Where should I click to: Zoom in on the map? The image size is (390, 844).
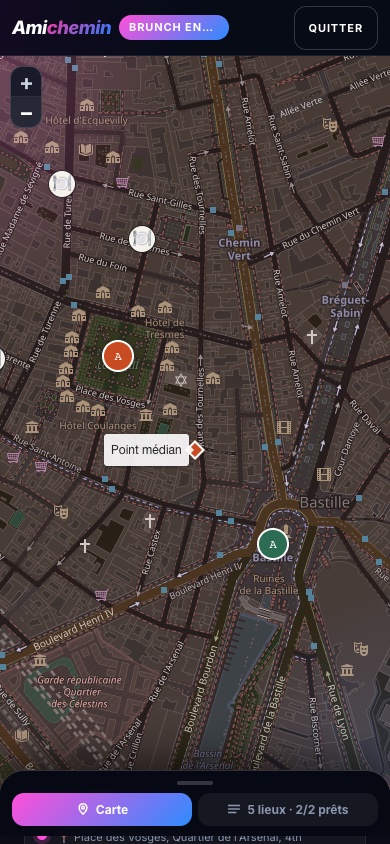[x=26, y=83]
